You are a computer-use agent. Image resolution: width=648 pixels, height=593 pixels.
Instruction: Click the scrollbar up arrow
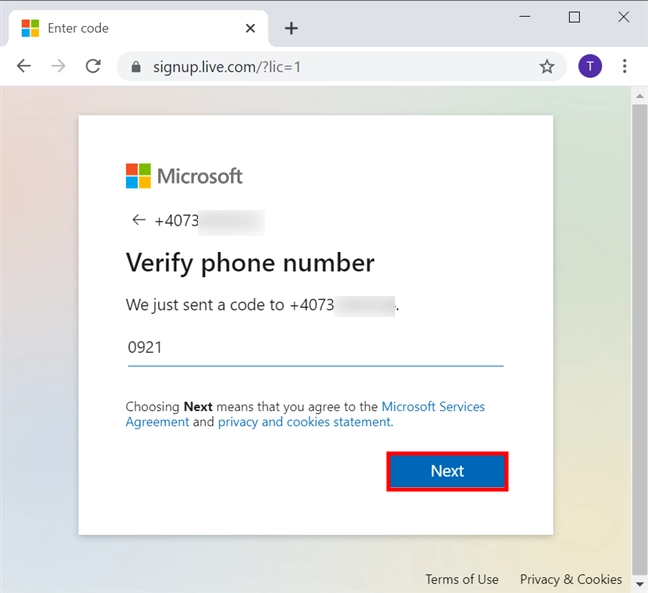click(640, 96)
